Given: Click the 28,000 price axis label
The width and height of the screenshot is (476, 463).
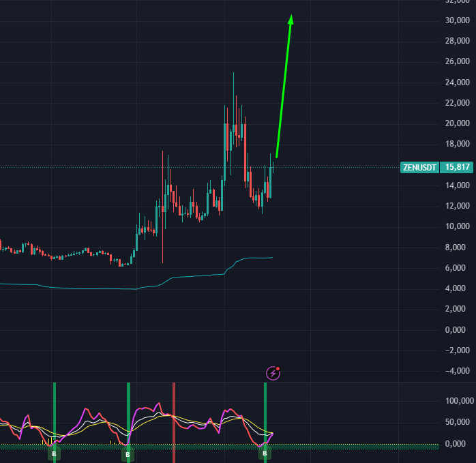Looking at the screenshot, I should coord(457,41).
